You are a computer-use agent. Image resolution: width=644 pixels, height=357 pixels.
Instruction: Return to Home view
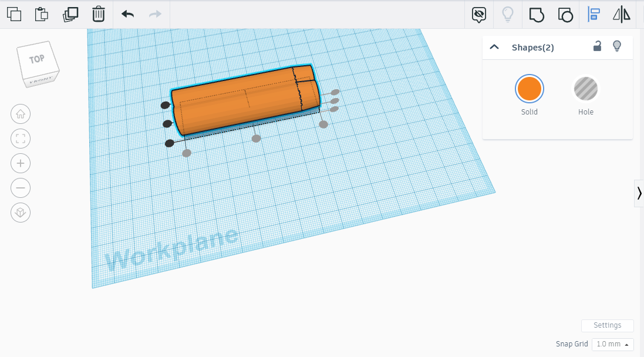click(x=21, y=114)
